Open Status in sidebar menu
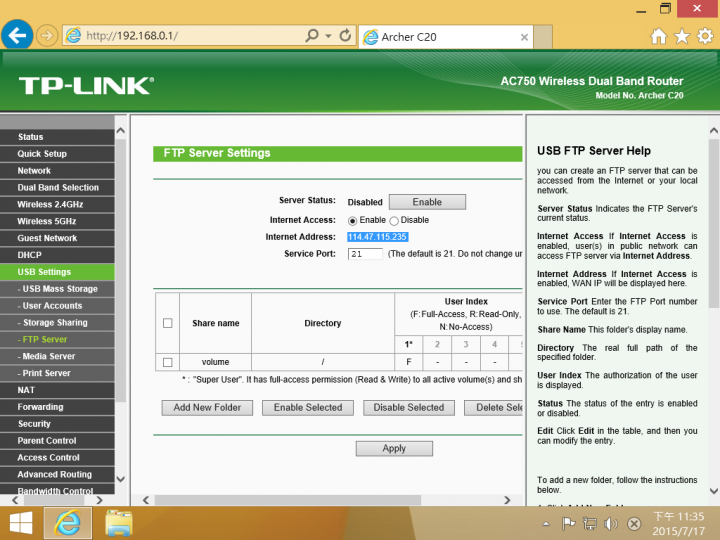This screenshot has height=540, width=720. pyautogui.click(x=57, y=137)
